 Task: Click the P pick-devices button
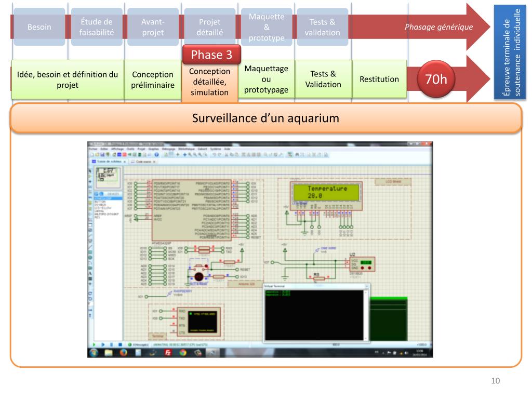pyautogui.click(x=96, y=194)
